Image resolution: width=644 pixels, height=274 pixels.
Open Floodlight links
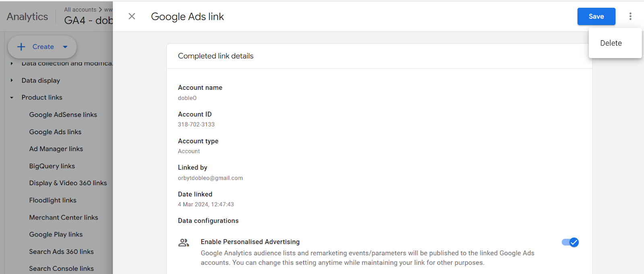pos(53,200)
